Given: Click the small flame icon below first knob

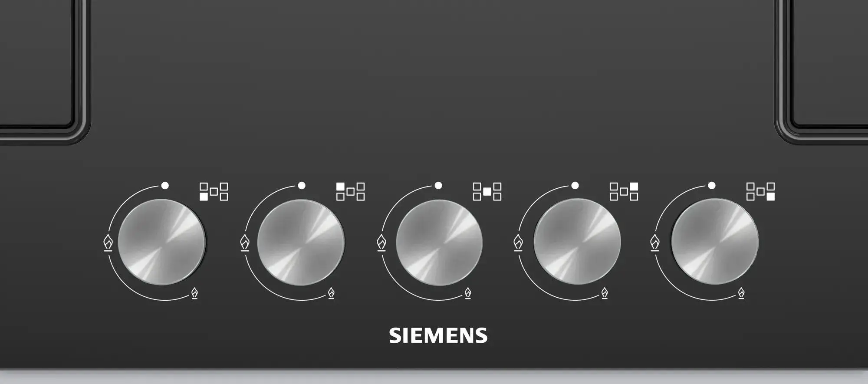Looking at the screenshot, I should pos(195,293).
